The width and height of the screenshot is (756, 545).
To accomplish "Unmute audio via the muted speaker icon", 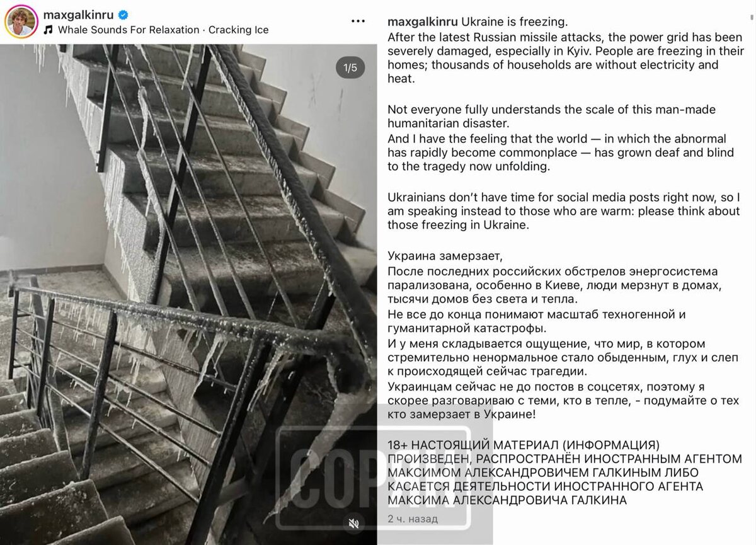I will [354, 523].
